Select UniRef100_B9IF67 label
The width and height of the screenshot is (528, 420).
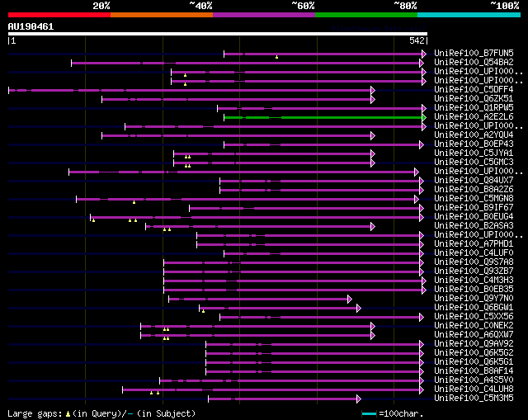[x=474, y=208]
